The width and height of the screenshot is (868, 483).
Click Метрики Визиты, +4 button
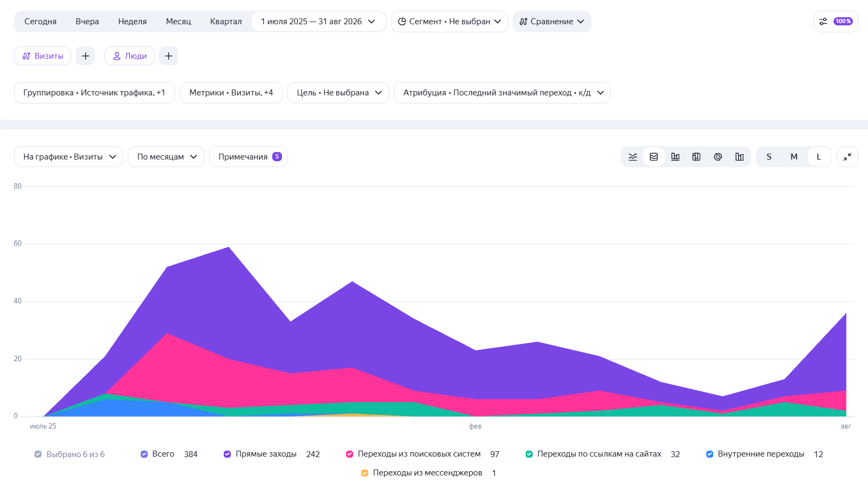pos(231,93)
